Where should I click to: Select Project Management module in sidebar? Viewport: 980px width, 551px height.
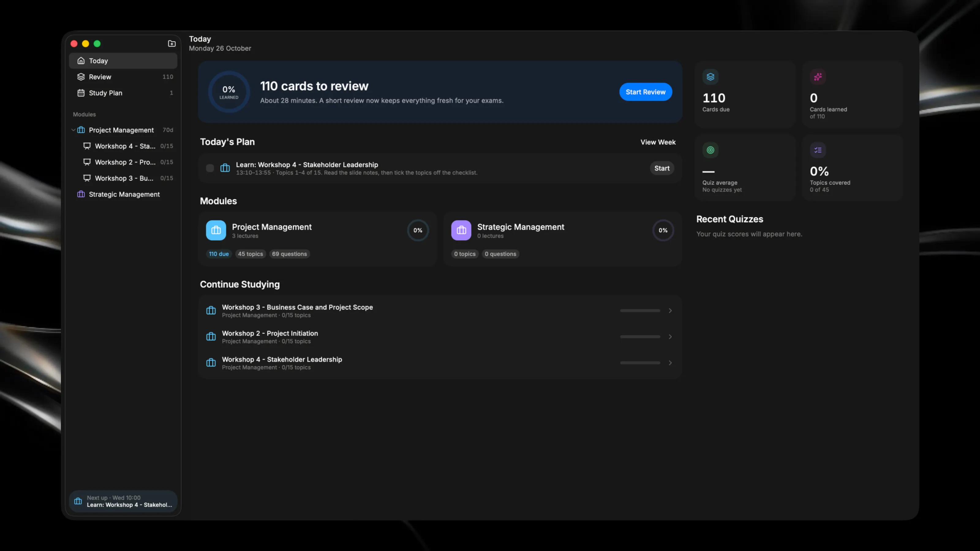point(123,130)
